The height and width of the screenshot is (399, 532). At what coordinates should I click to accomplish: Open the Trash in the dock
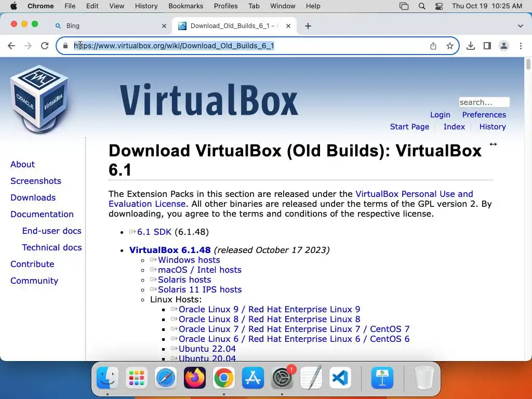point(424,378)
